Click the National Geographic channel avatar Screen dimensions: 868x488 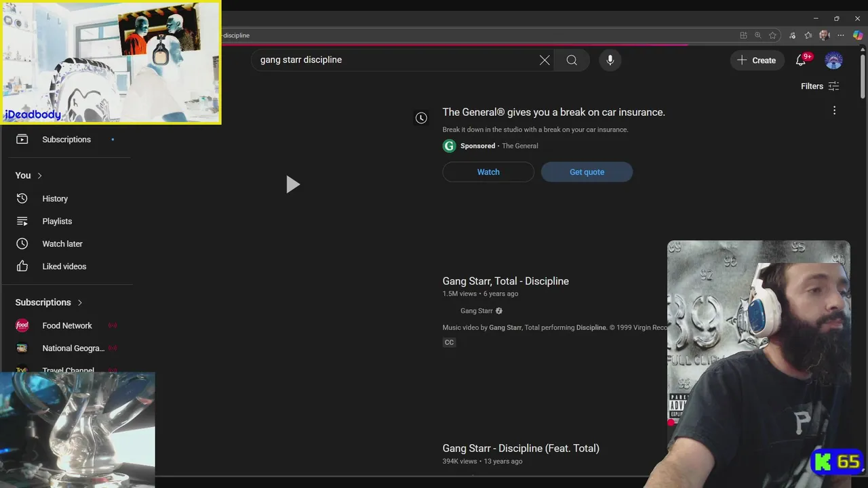[x=22, y=348]
